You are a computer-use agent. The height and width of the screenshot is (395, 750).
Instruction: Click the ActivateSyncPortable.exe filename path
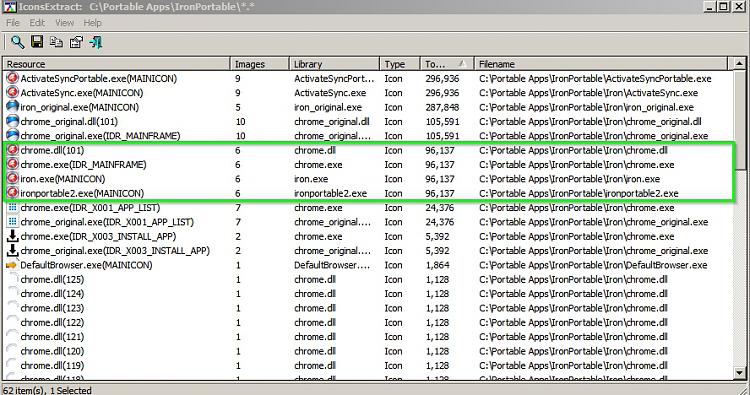(x=596, y=78)
